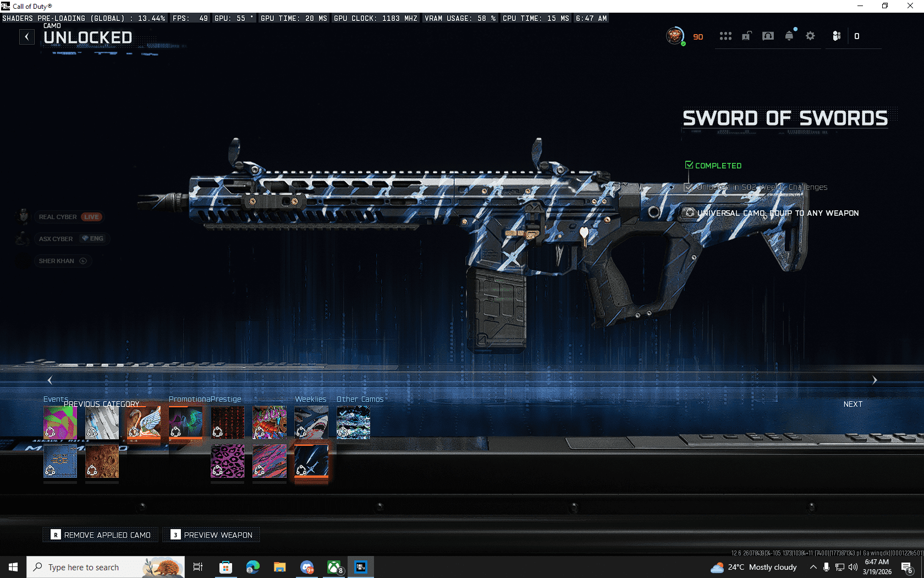Click Remove Applied Camo button
The width and height of the screenshot is (924, 578).
click(x=101, y=535)
